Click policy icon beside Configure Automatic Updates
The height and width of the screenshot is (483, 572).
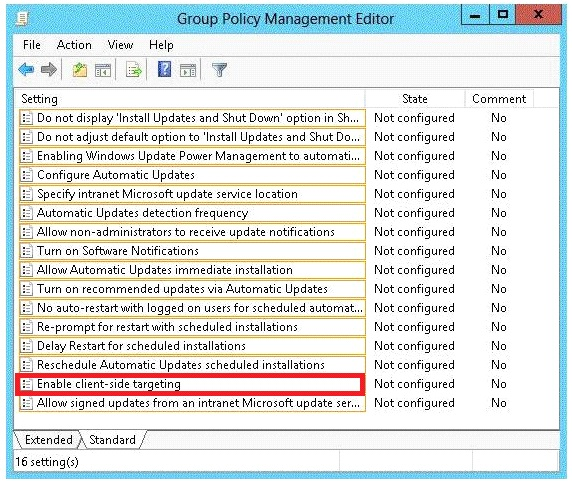(x=26, y=175)
